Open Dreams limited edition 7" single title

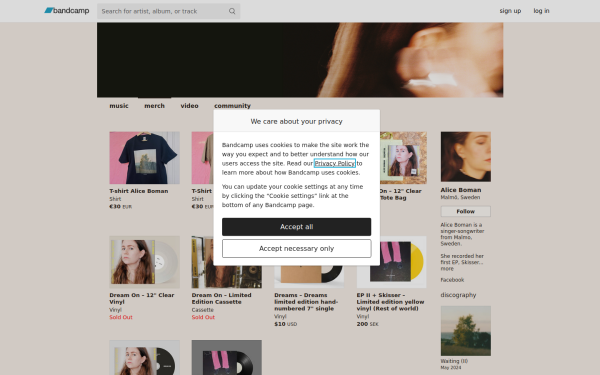tap(306, 302)
